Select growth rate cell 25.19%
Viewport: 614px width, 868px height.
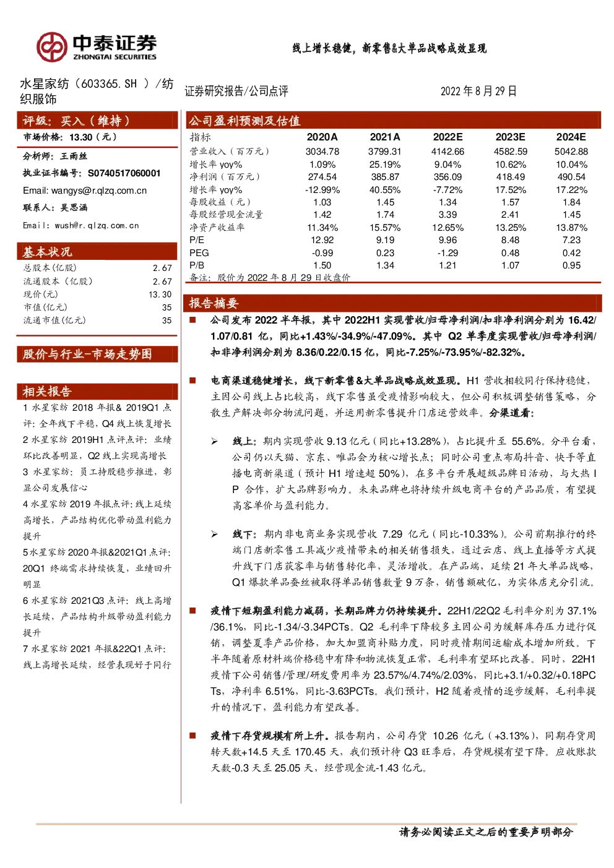pos(385,165)
